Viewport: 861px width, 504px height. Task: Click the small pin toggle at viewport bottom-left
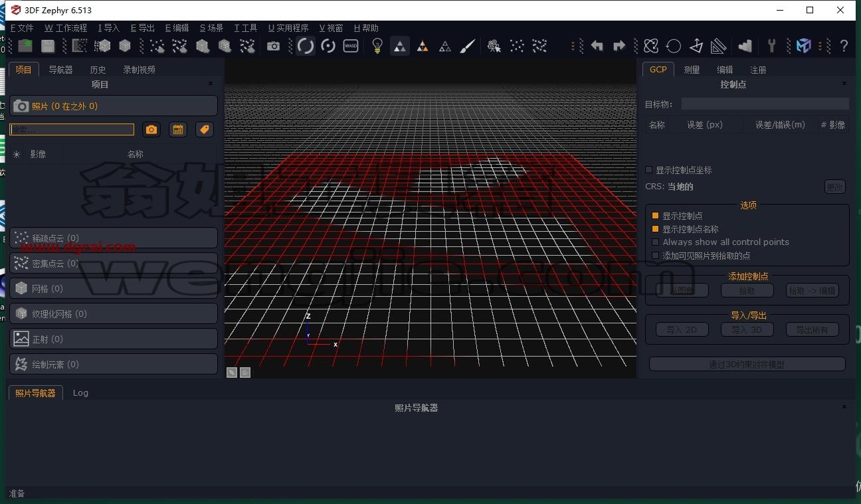coord(231,373)
